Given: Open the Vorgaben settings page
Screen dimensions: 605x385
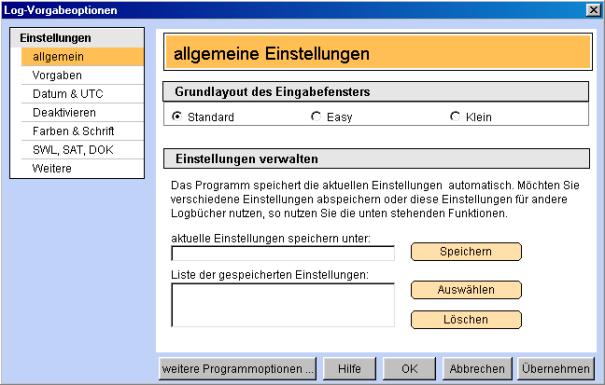Looking at the screenshot, I should [83, 75].
